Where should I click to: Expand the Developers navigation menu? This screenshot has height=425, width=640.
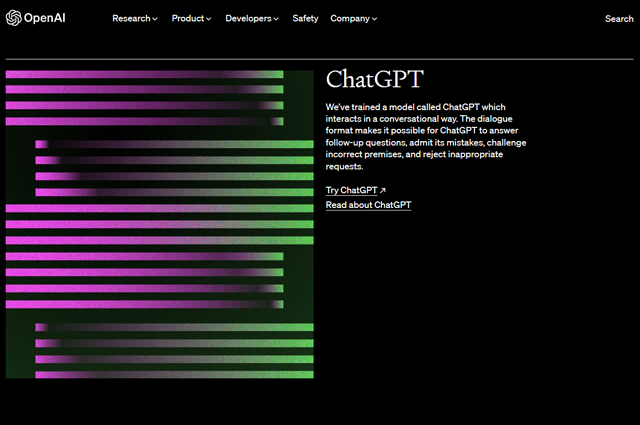tap(253, 18)
